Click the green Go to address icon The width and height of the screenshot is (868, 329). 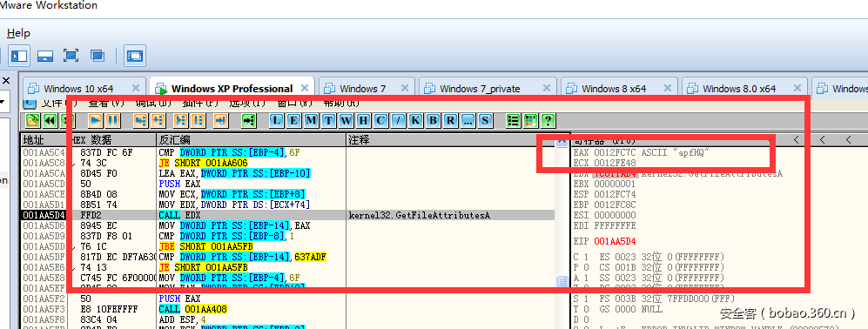click(248, 120)
